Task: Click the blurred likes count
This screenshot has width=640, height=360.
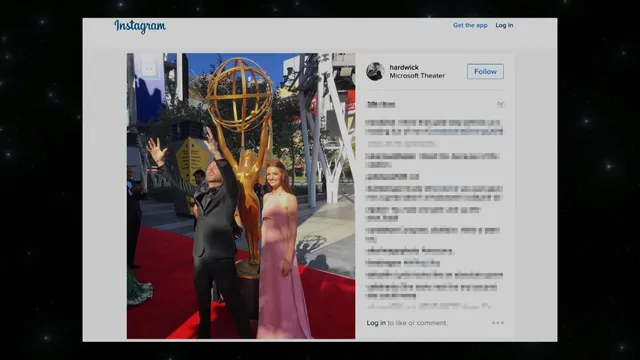Action: [x=380, y=104]
